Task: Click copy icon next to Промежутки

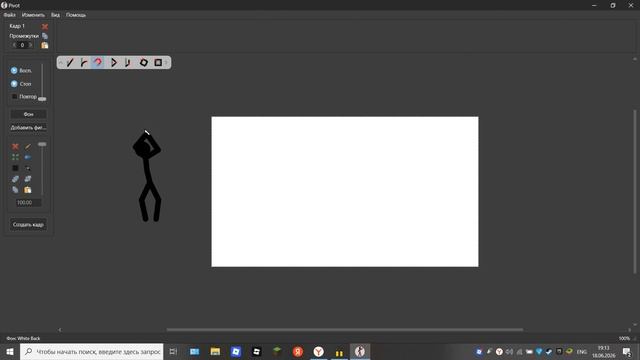Action: [45, 36]
